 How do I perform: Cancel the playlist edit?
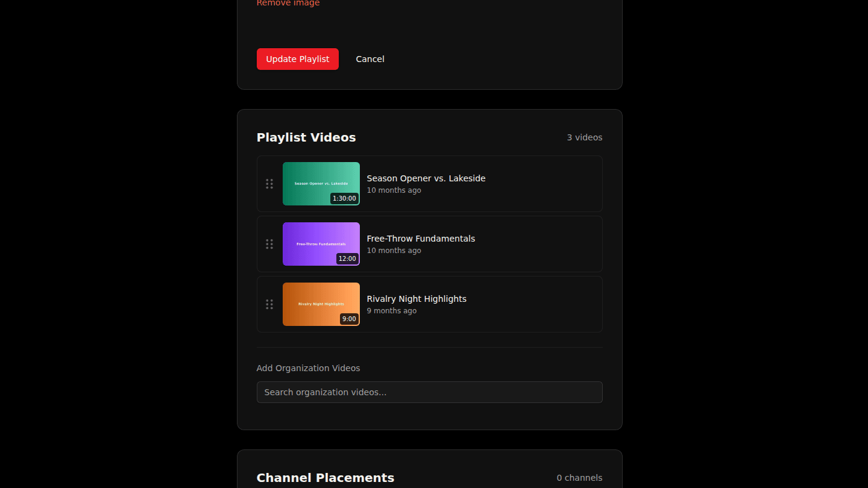click(370, 59)
